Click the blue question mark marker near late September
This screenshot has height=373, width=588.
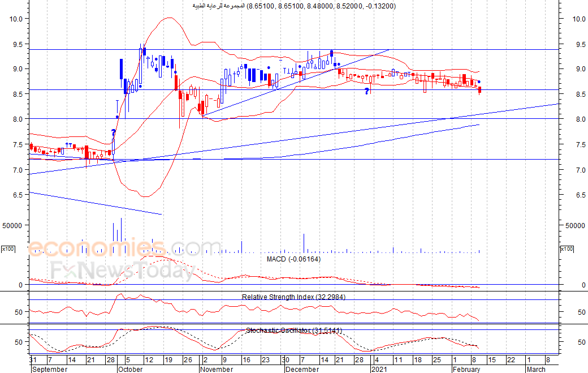point(114,132)
